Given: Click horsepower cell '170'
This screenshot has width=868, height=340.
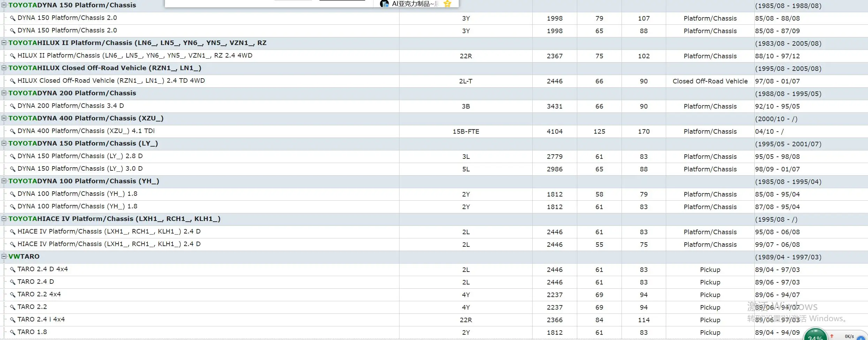Looking at the screenshot, I should click(644, 132).
